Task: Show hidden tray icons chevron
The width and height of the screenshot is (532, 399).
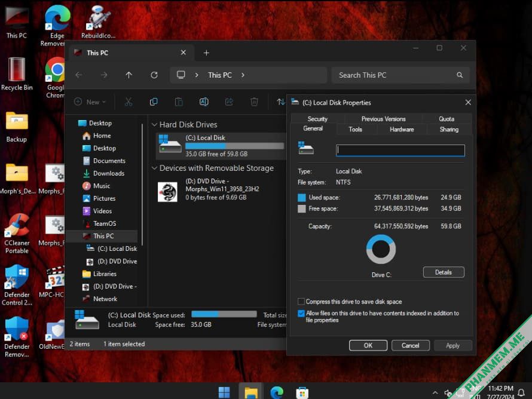Action: (x=435, y=392)
